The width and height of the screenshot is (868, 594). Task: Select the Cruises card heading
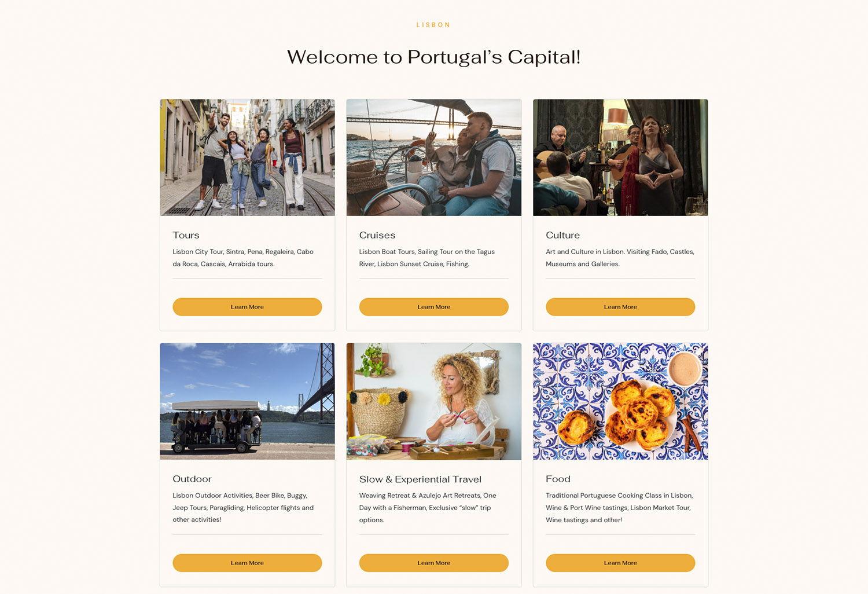pos(377,235)
